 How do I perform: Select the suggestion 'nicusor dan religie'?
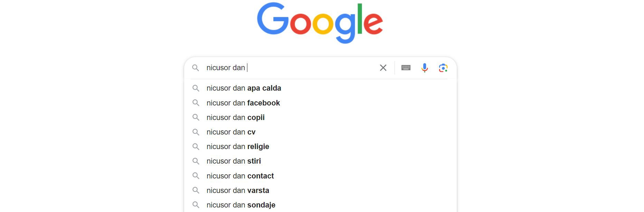[238, 146]
